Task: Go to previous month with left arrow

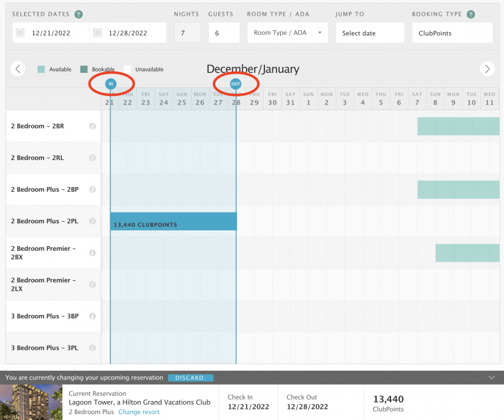Action: 18,68
